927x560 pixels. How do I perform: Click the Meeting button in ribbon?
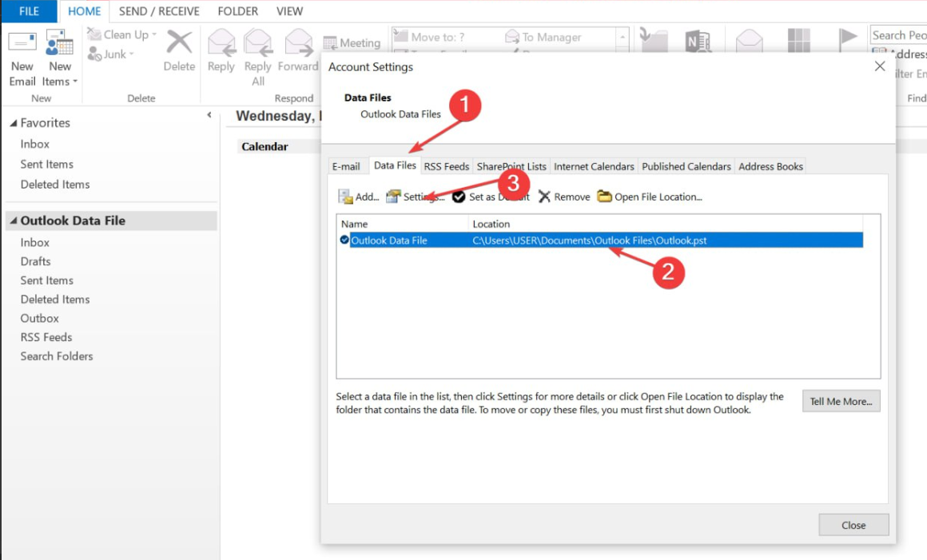coord(352,42)
